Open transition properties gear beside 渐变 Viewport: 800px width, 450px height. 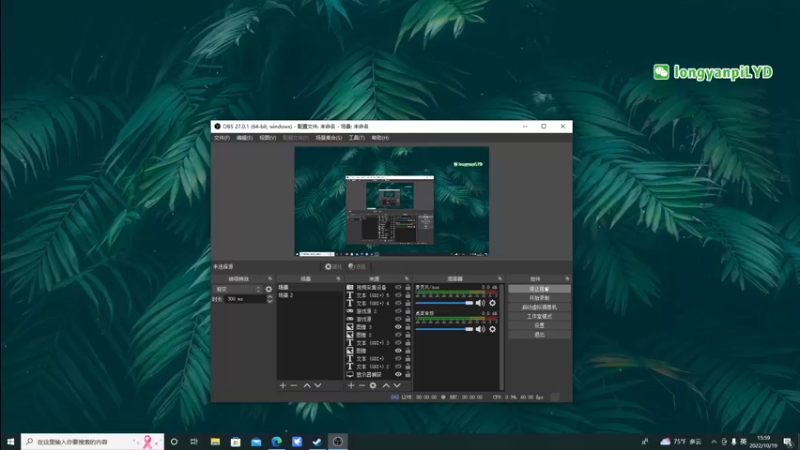269,289
